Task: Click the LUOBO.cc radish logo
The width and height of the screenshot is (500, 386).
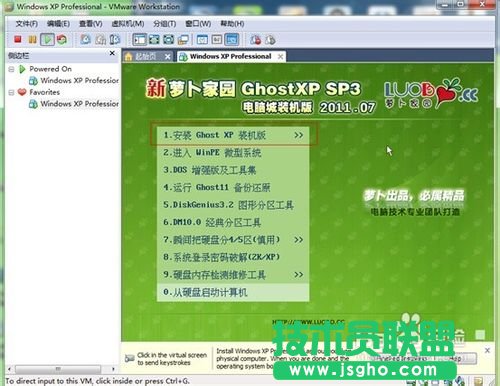Action: click(431, 93)
